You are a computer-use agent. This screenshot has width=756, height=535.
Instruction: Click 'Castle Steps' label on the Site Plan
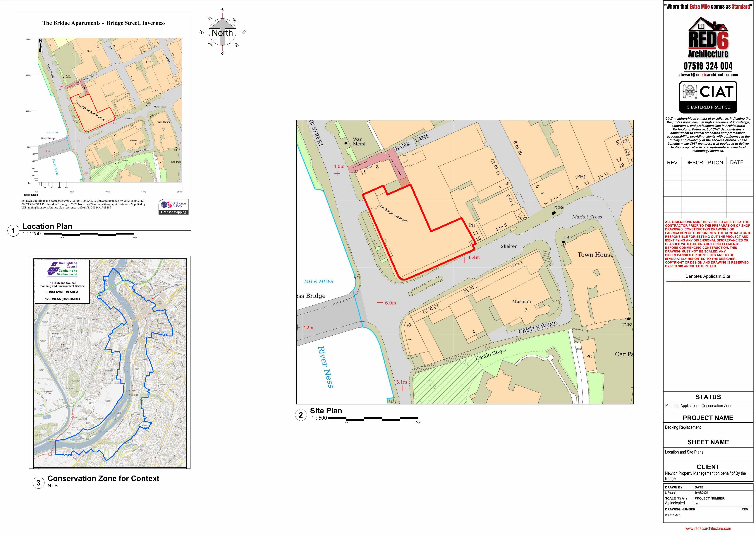click(x=491, y=354)
